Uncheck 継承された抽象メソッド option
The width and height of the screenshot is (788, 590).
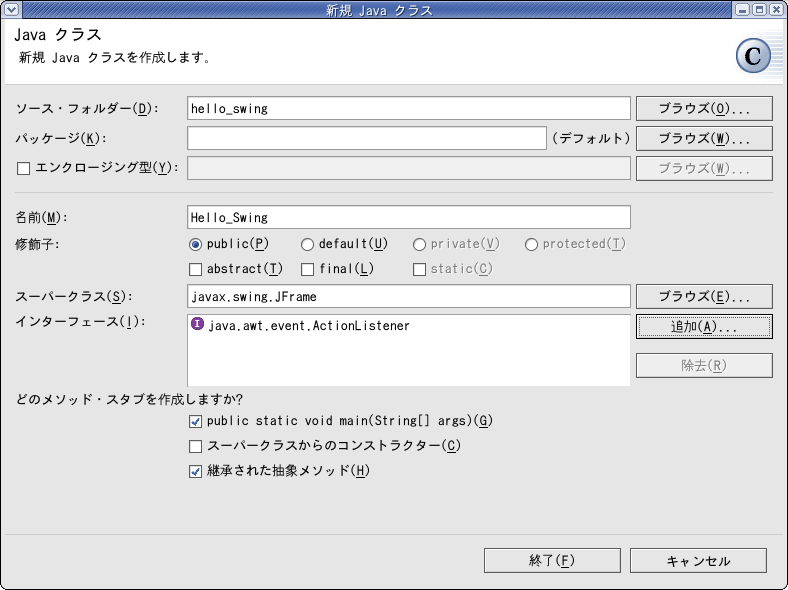tap(195, 471)
